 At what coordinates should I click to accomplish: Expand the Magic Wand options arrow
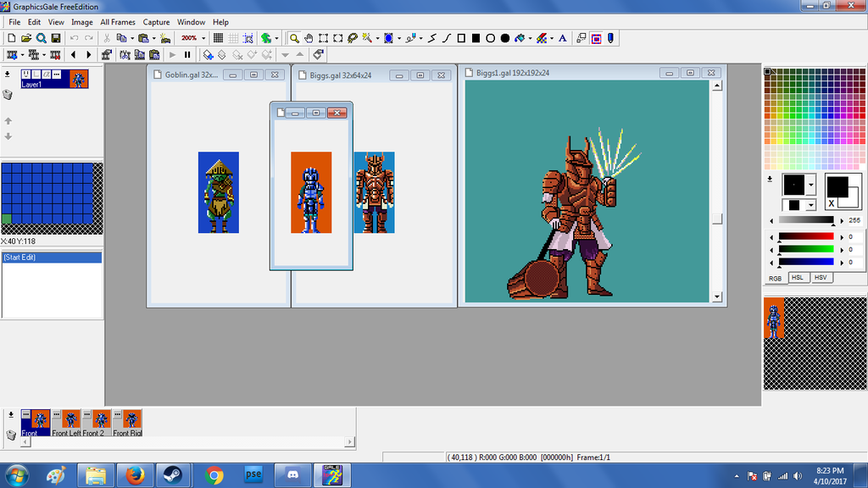[x=376, y=38]
